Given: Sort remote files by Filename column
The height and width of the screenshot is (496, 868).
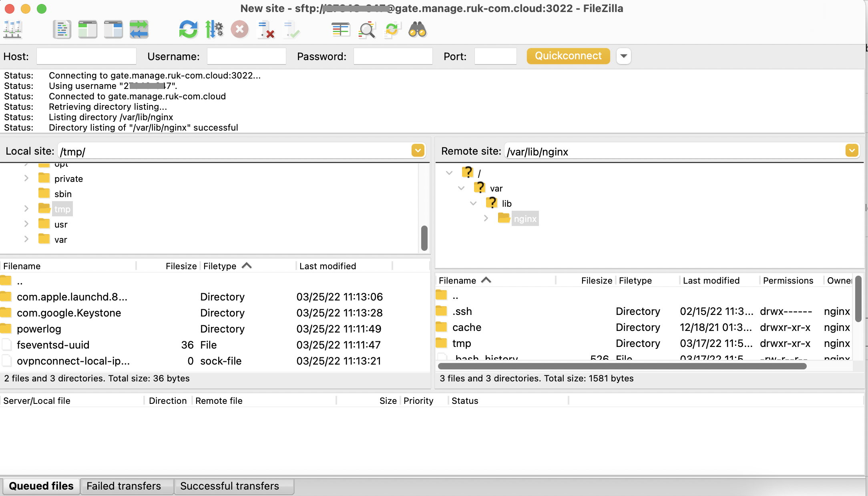Looking at the screenshot, I should 496,280.
